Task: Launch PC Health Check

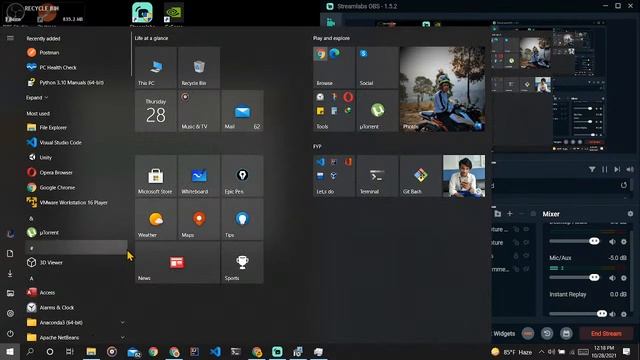Action: [x=76, y=67]
